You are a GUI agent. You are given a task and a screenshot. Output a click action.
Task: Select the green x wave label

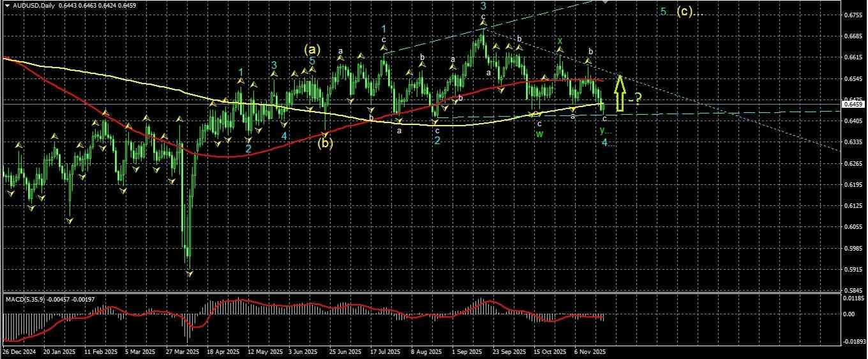tap(560, 41)
